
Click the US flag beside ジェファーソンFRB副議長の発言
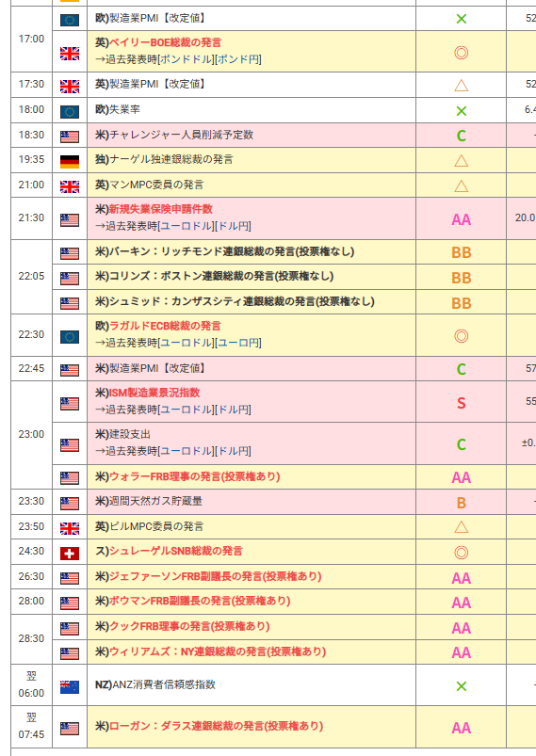(70, 579)
